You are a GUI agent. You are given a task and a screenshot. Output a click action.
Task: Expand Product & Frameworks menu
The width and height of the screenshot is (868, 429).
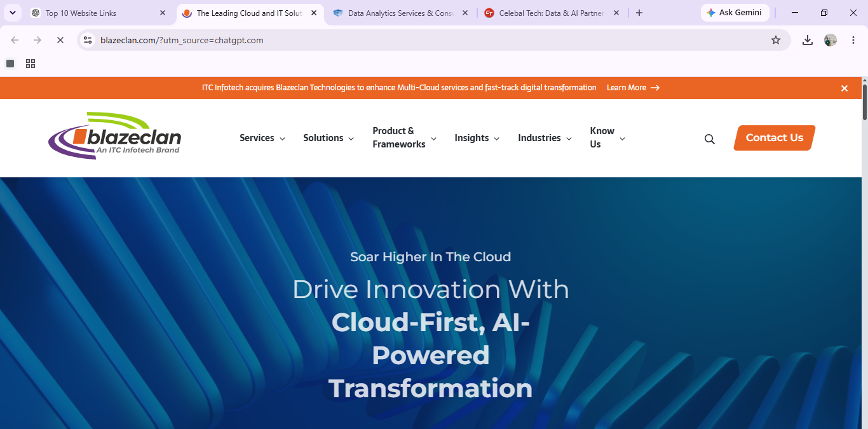point(405,137)
